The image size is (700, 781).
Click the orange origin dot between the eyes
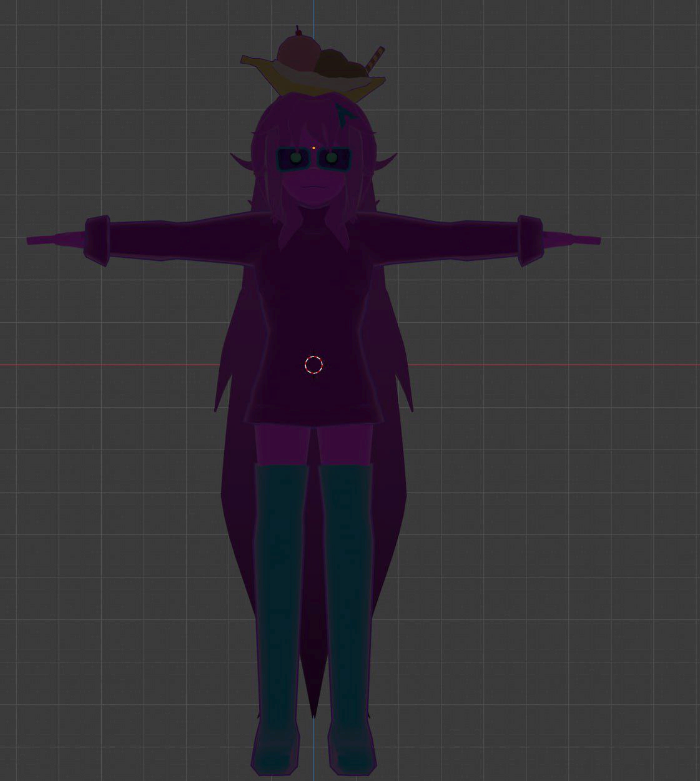pyautogui.click(x=313, y=149)
